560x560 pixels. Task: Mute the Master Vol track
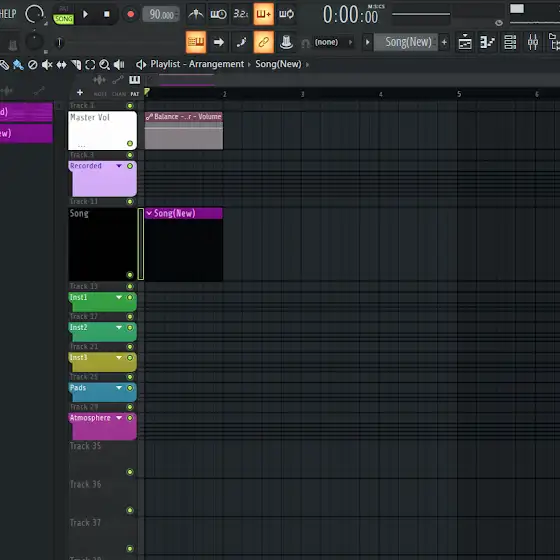click(130, 144)
